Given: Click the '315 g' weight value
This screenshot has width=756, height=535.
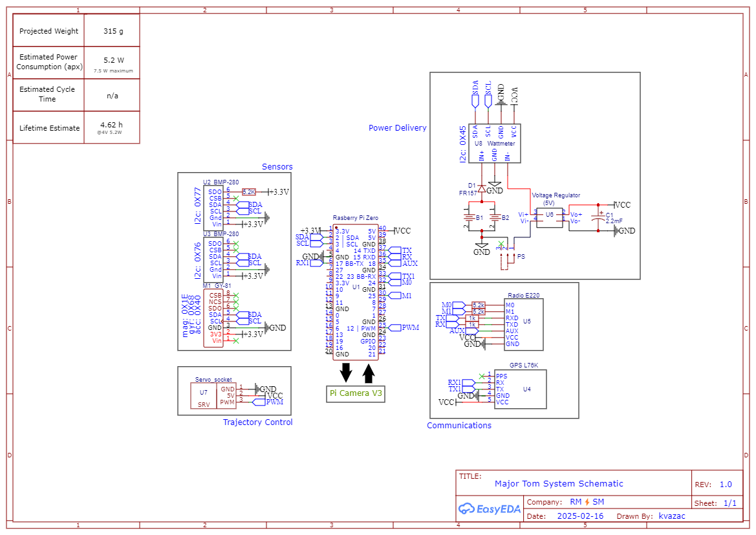Looking at the screenshot, I should click(113, 31).
